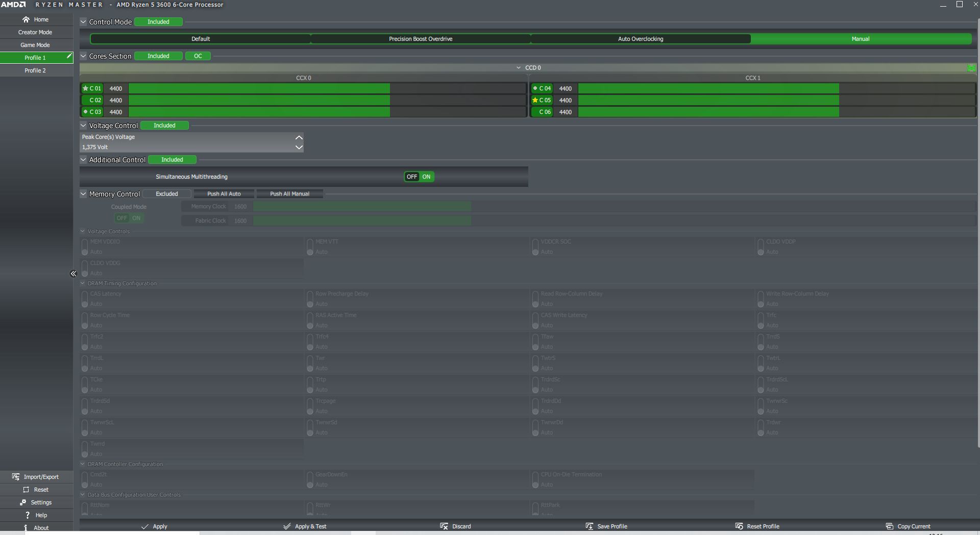Click the Apply & Test checkmark icon
This screenshot has height=535, width=980.
[287, 526]
